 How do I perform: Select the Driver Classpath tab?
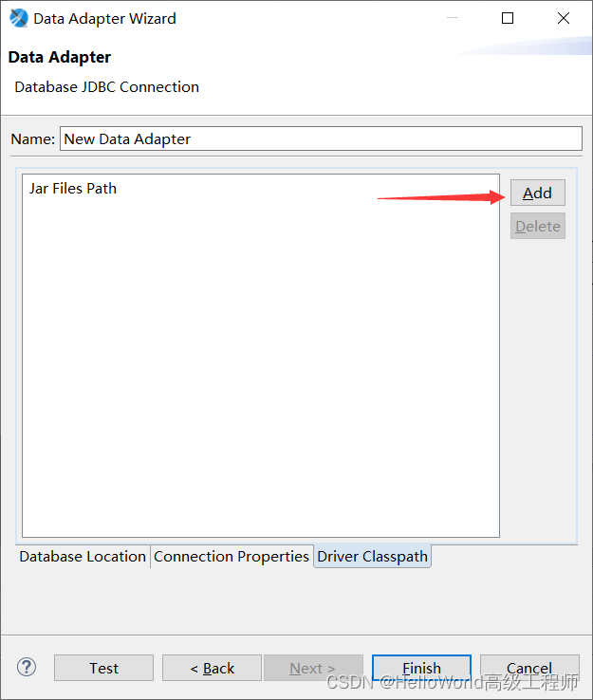tap(373, 556)
